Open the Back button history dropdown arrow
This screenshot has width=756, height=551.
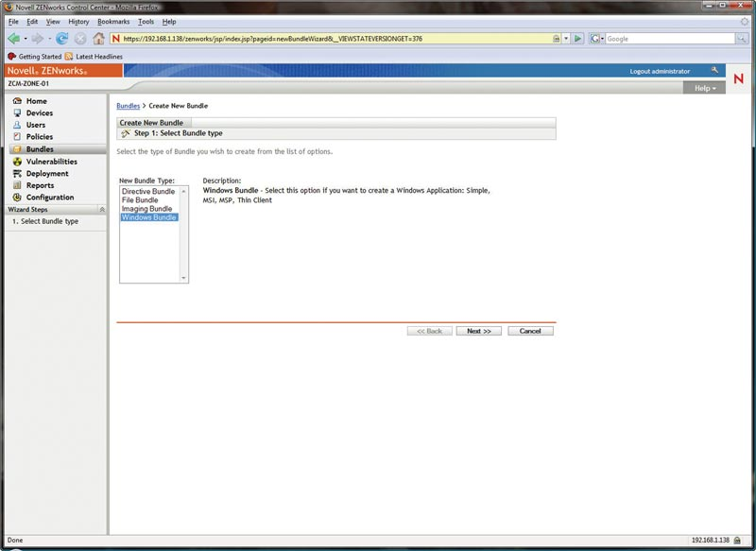26,39
